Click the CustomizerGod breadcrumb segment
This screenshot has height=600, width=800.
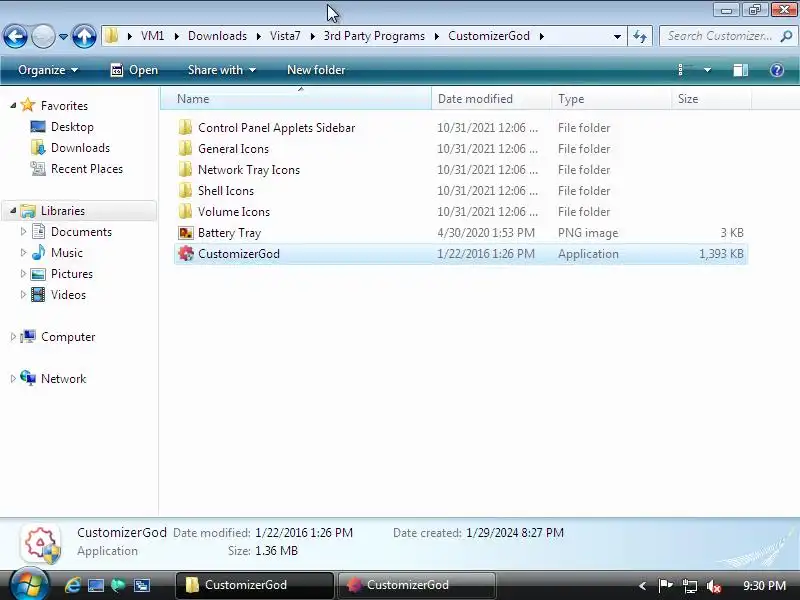click(x=489, y=36)
